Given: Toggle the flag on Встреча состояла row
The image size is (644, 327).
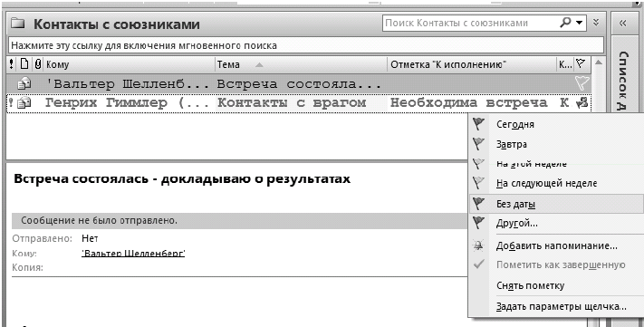Looking at the screenshot, I should pyautogui.click(x=582, y=83).
